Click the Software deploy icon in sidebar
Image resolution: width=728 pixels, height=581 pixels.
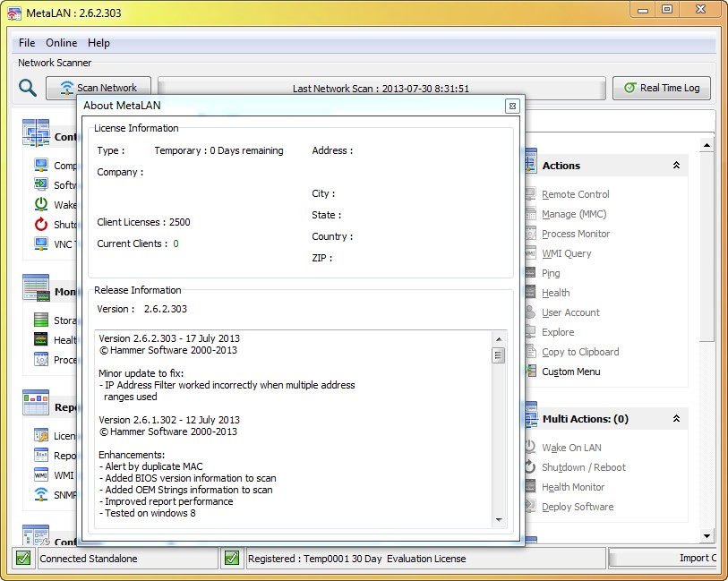pyautogui.click(x=41, y=184)
